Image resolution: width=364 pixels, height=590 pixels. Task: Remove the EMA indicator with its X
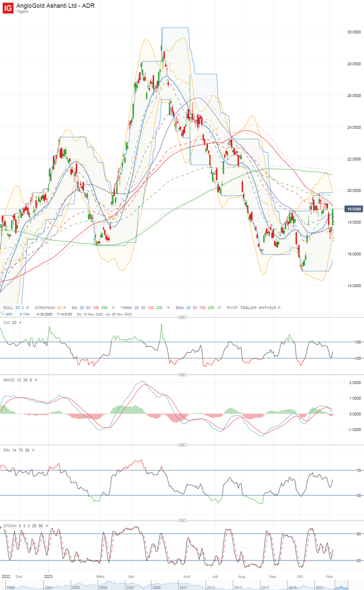coord(219,307)
